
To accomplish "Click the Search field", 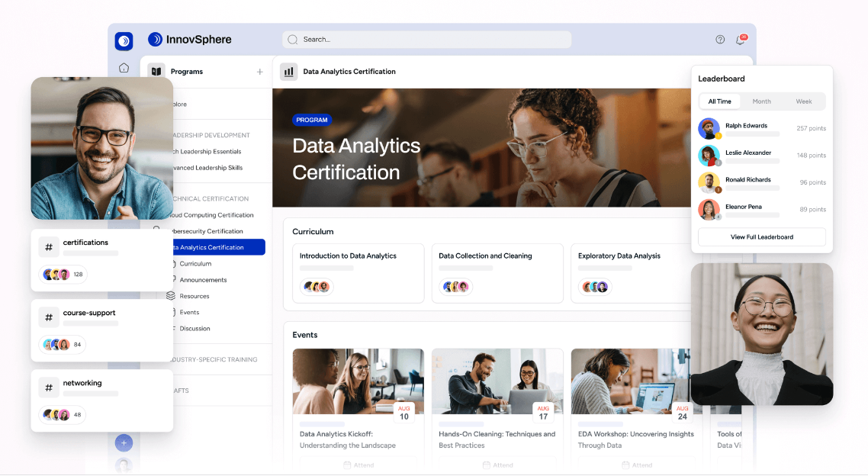I will pos(426,39).
